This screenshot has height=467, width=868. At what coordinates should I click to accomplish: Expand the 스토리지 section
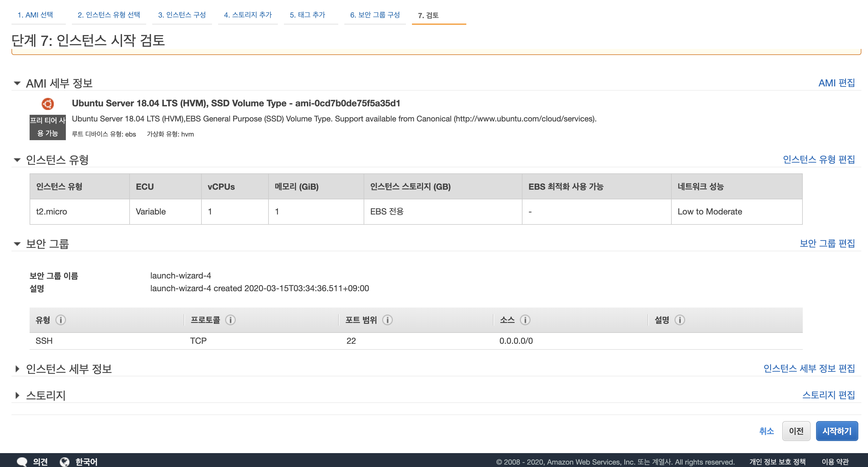(17, 395)
